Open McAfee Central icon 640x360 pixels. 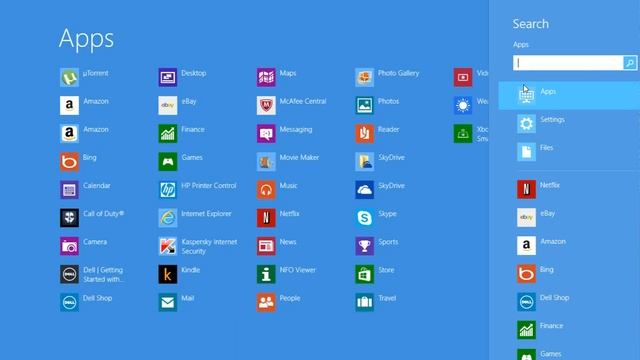[266, 105]
